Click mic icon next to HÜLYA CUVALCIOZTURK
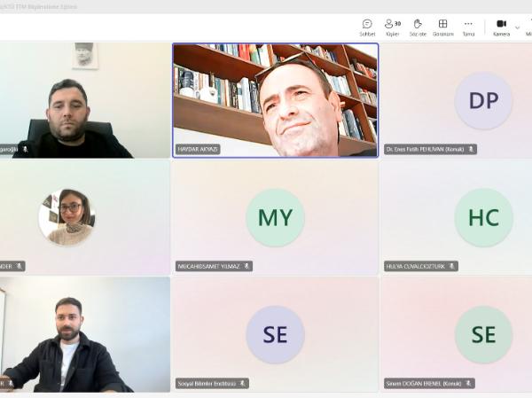Viewport: 532px width, 398px height. [x=452, y=266]
